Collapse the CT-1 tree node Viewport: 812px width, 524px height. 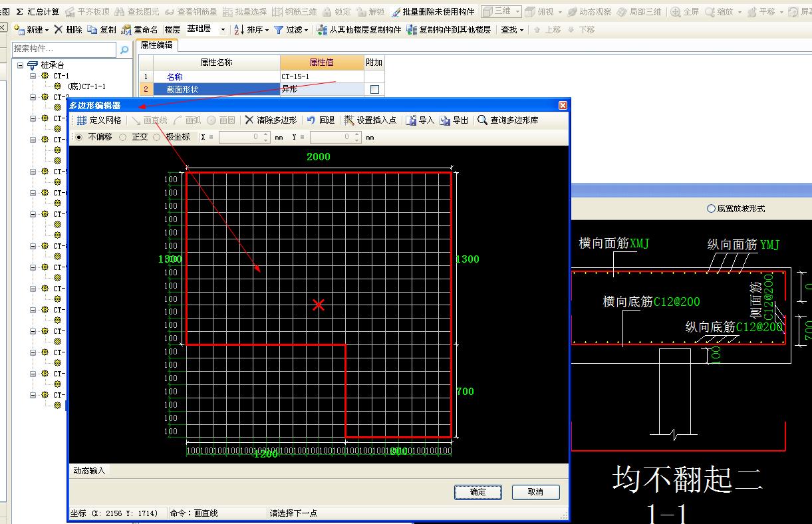33,76
